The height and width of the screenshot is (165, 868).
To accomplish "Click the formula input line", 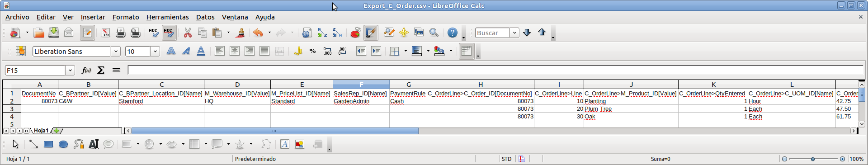I will click(495, 70).
